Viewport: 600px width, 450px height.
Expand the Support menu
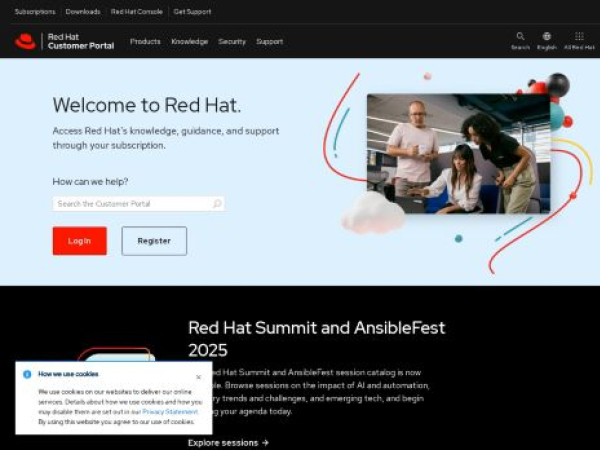coord(269,41)
